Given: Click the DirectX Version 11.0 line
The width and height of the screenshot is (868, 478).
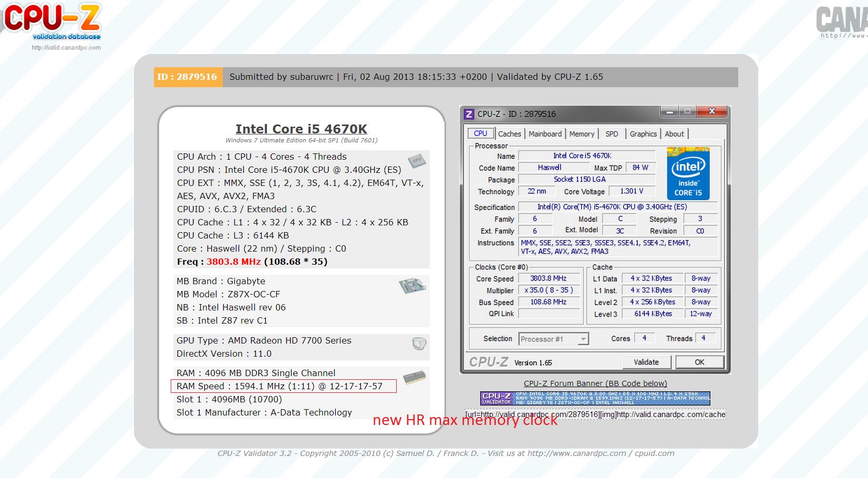Looking at the screenshot, I should pyautogui.click(x=224, y=354).
